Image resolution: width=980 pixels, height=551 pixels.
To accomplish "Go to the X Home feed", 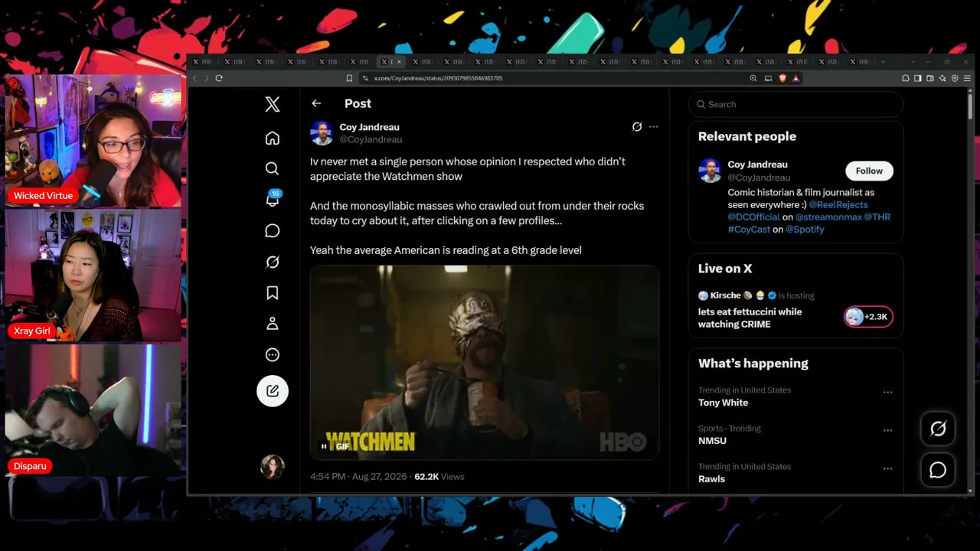I will (x=273, y=139).
